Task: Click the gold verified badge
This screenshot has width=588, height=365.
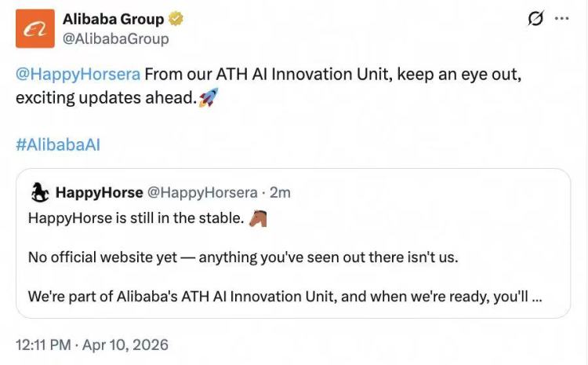Action: pos(178,19)
